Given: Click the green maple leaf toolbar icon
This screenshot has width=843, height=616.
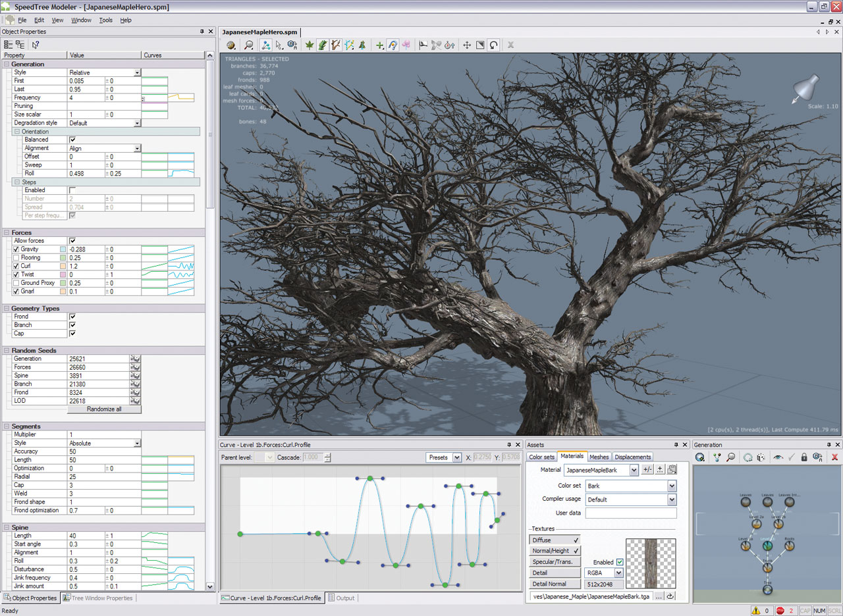Looking at the screenshot, I should [x=309, y=45].
